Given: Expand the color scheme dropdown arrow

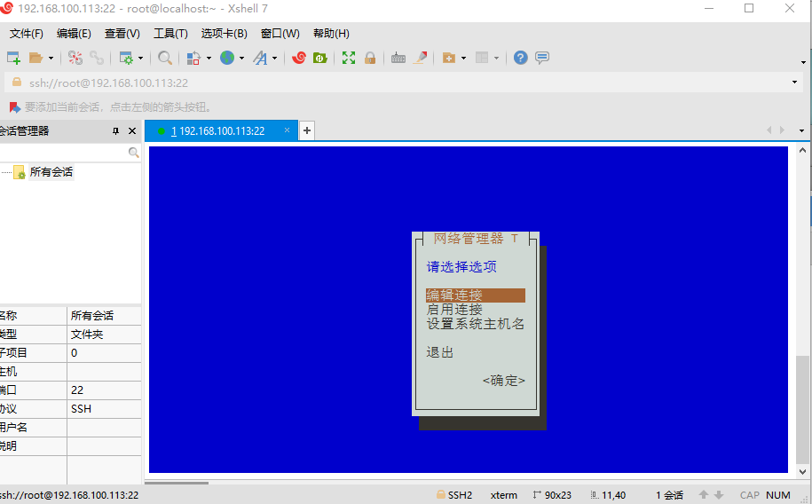Looking at the screenshot, I should tap(209, 58).
